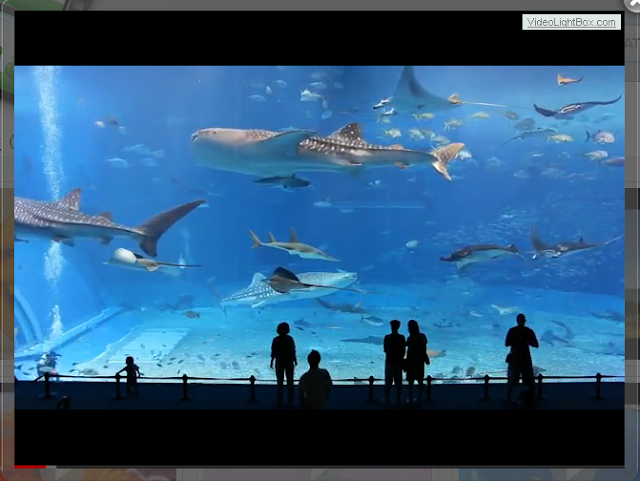Click the aquarium video frame to play/pause
This screenshot has height=481, width=640.
(x=319, y=238)
